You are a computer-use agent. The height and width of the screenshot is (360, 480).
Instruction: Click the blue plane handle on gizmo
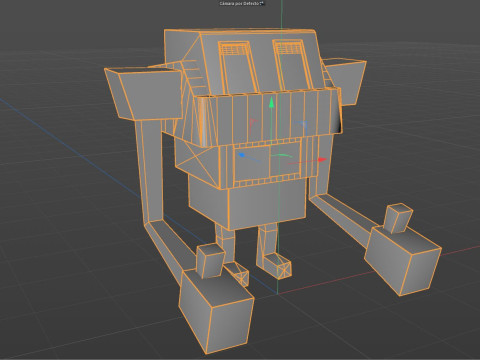303,125
